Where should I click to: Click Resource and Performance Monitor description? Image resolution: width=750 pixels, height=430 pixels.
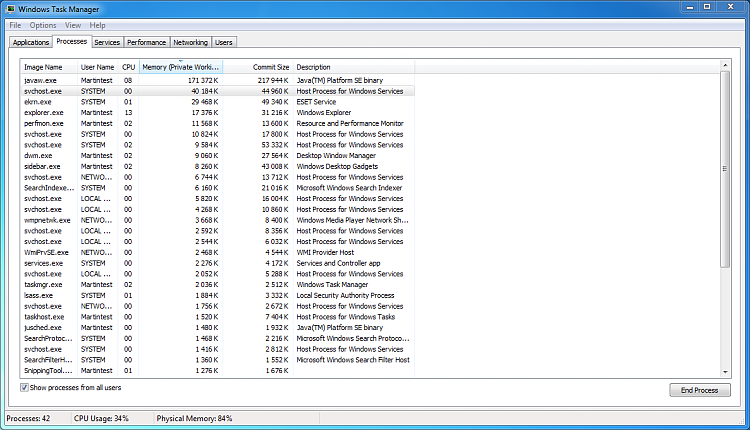coord(350,123)
